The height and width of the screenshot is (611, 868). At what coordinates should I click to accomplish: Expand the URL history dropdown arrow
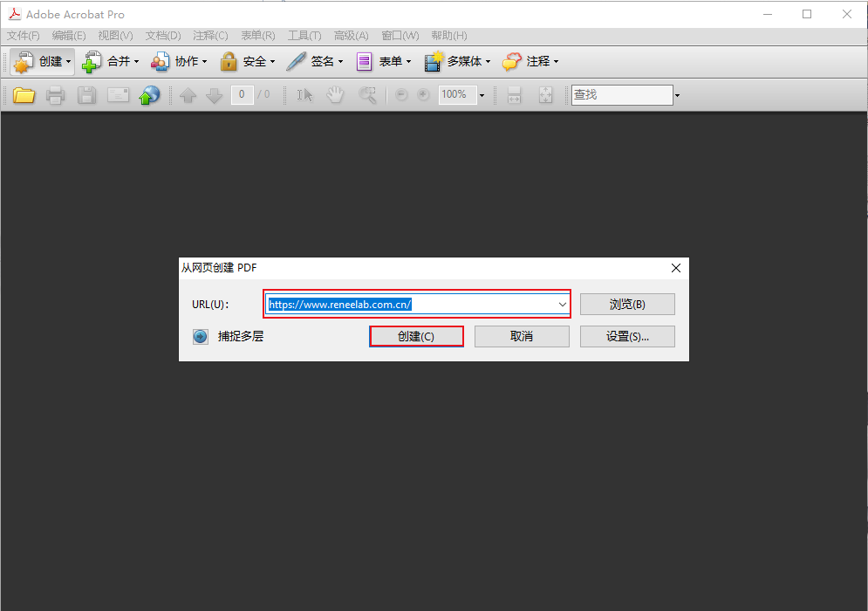point(563,304)
